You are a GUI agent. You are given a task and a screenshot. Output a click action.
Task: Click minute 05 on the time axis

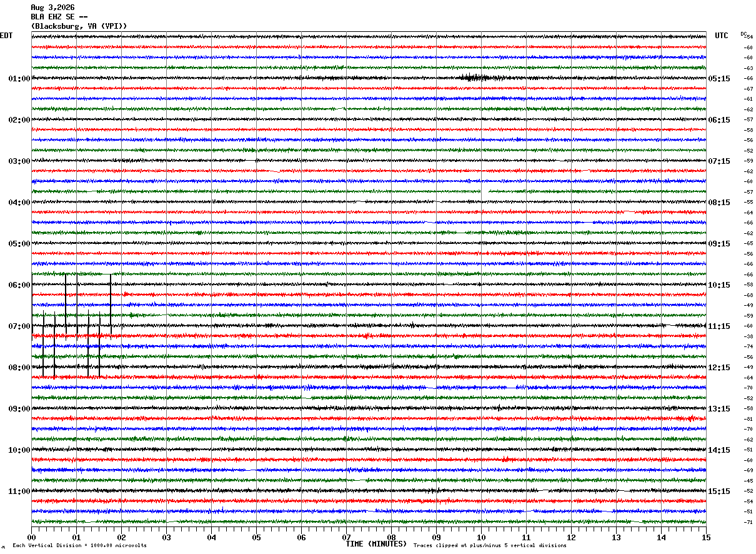256,537
